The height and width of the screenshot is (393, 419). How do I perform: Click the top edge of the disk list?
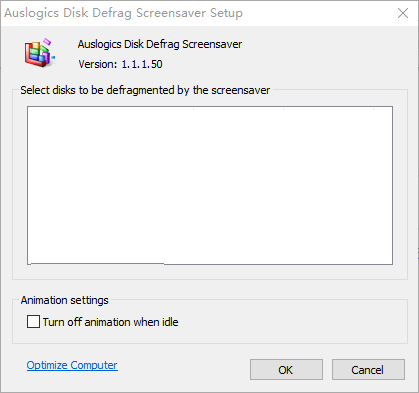tap(210, 107)
